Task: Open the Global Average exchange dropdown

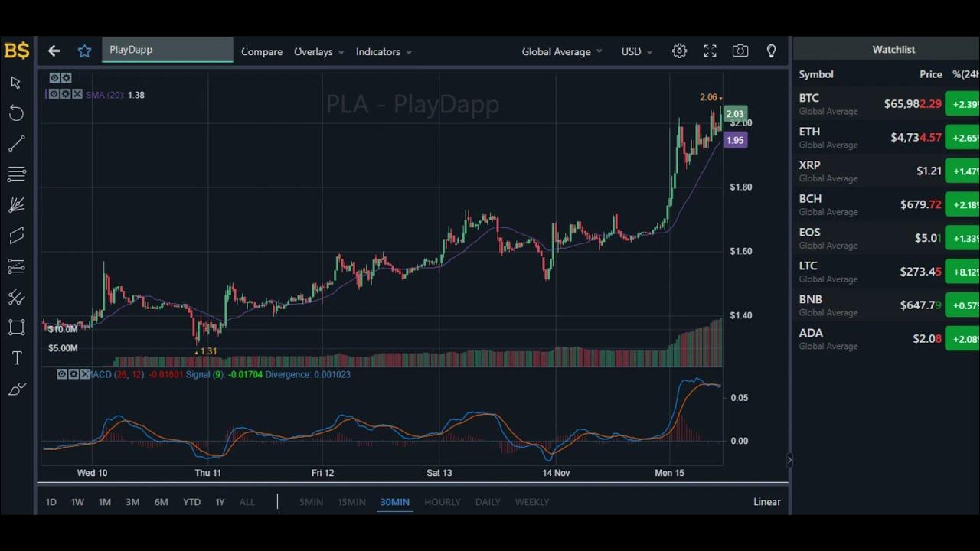Action: click(562, 51)
